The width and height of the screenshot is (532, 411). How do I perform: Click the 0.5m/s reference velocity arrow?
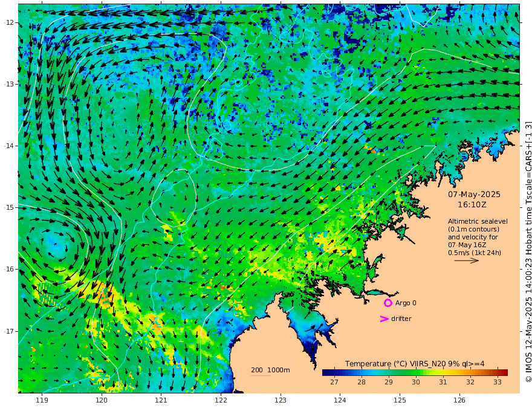click(467, 261)
